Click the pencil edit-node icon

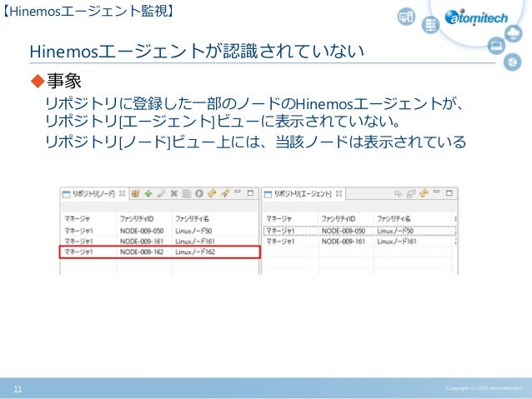[161, 193]
